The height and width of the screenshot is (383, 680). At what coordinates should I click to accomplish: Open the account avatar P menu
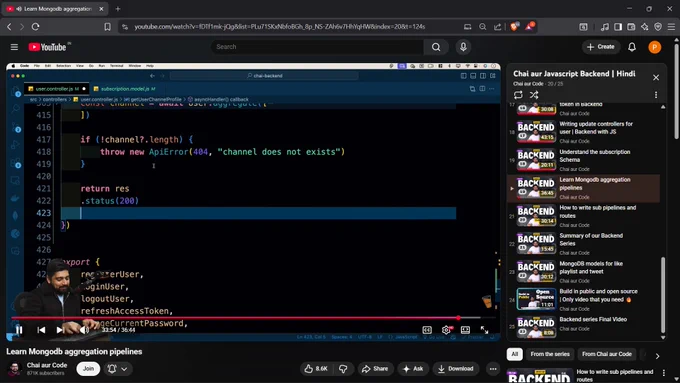tap(655, 47)
